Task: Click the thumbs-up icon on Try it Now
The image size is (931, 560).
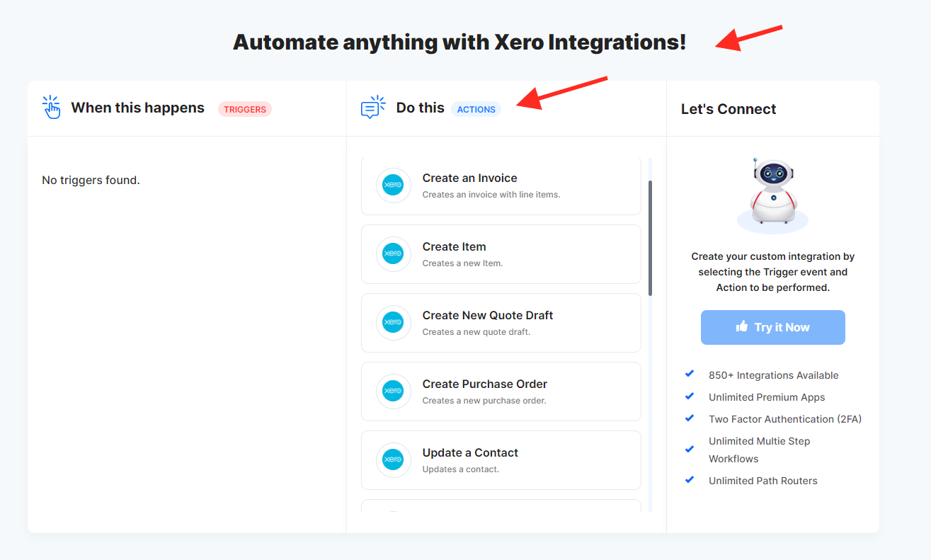Action: click(742, 326)
